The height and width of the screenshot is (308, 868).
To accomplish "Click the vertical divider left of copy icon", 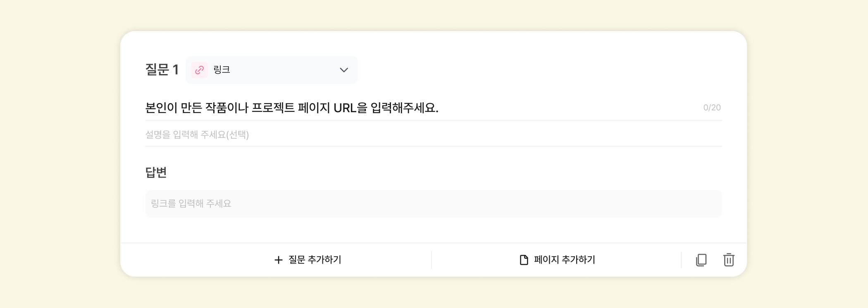I will point(681,260).
